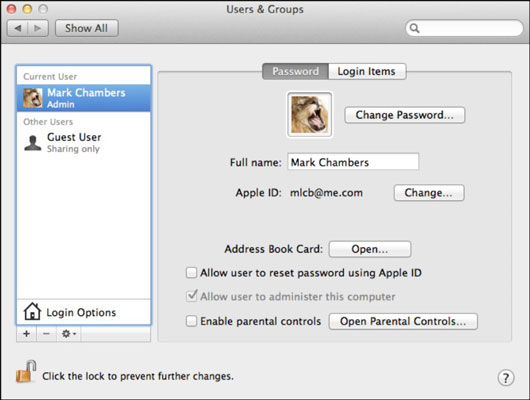This screenshot has height=400, width=530.
Task: Click the Show All button
Action: (87, 28)
